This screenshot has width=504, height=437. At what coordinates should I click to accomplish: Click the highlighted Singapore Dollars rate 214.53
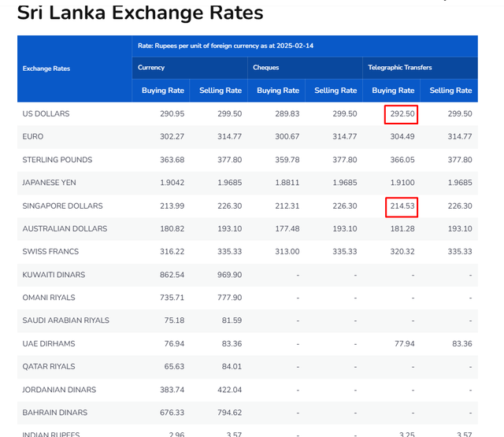(402, 207)
